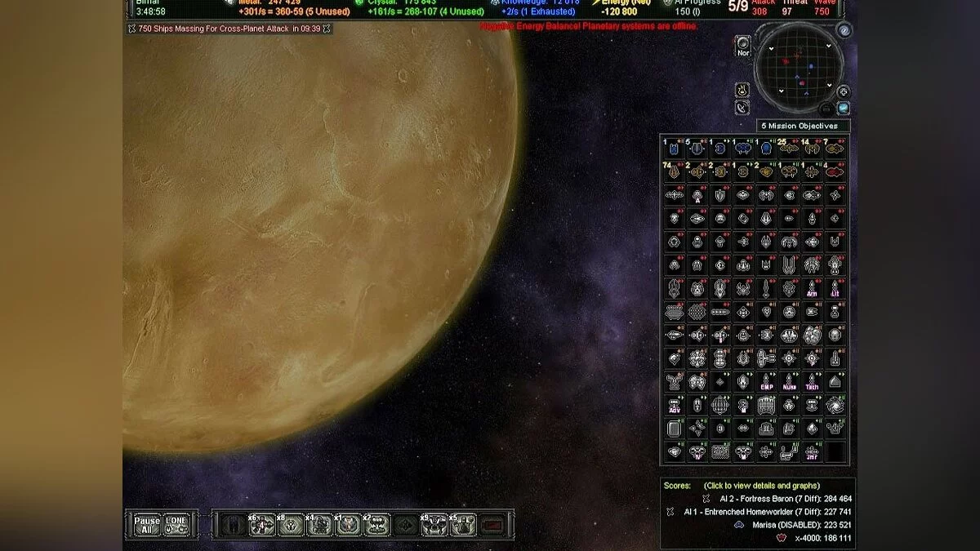Select the blue ship group with count 5
The width and height of the screenshot is (980, 551).
pos(697,149)
